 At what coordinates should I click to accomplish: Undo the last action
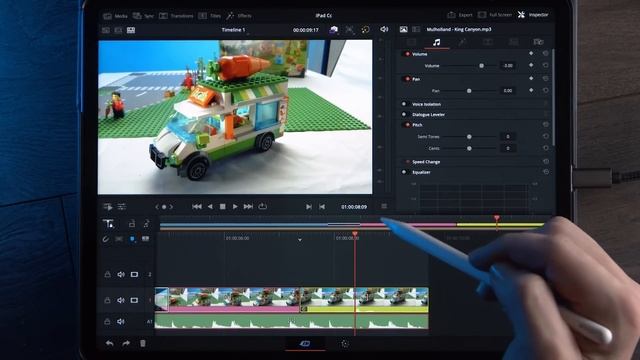(109, 343)
